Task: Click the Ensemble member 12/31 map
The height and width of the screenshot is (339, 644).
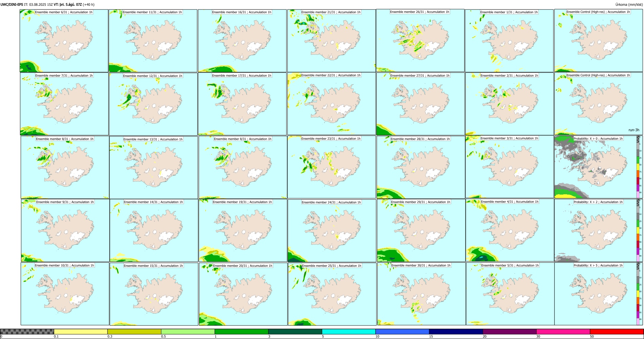Action: [x=153, y=104]
